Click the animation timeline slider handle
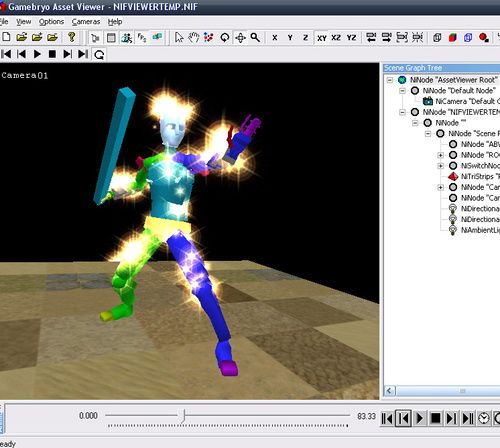 click(184, 416)
